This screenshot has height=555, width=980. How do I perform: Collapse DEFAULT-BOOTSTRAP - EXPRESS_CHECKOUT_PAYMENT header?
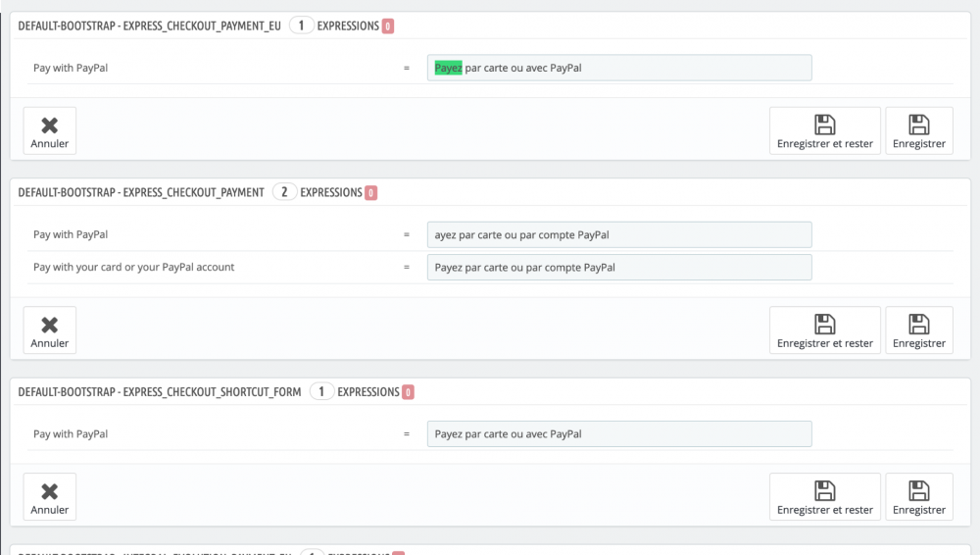click(x=141, y=193)
